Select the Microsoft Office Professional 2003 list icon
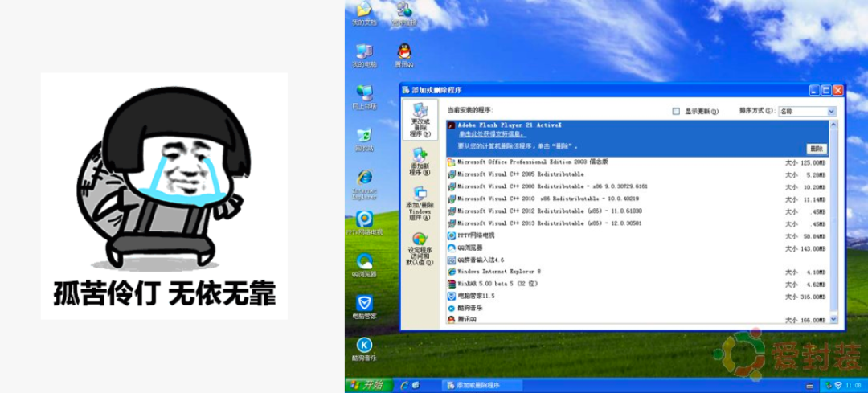The width and height of the screenshot is (868, 393). coord(451,162)
